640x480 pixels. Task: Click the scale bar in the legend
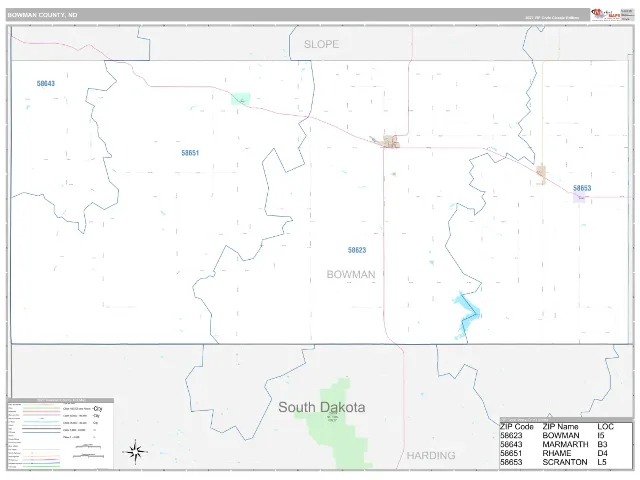click(88, 451)
